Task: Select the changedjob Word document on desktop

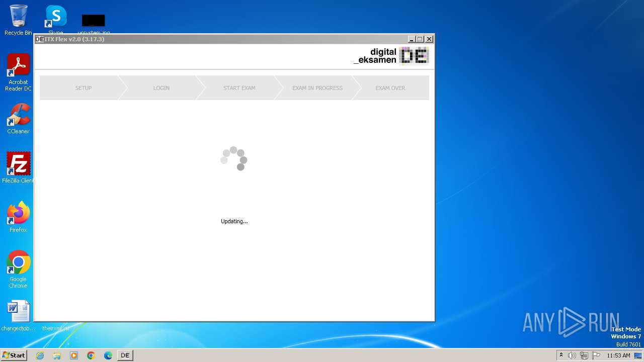Action: (x=18, y=316)
